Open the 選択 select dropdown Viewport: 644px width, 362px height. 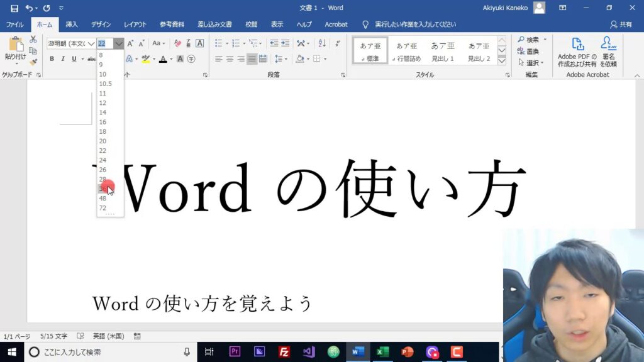click(x=531, y=63)
